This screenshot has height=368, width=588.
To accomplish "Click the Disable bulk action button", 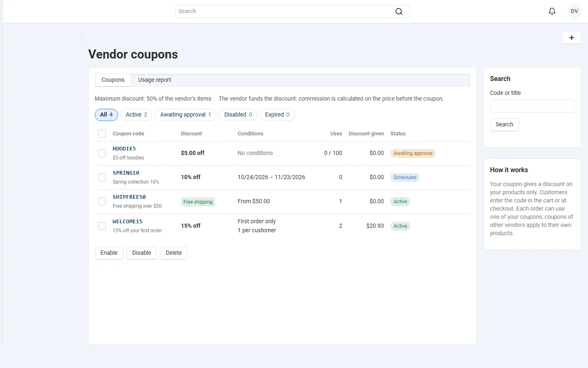I will point(142,253).
